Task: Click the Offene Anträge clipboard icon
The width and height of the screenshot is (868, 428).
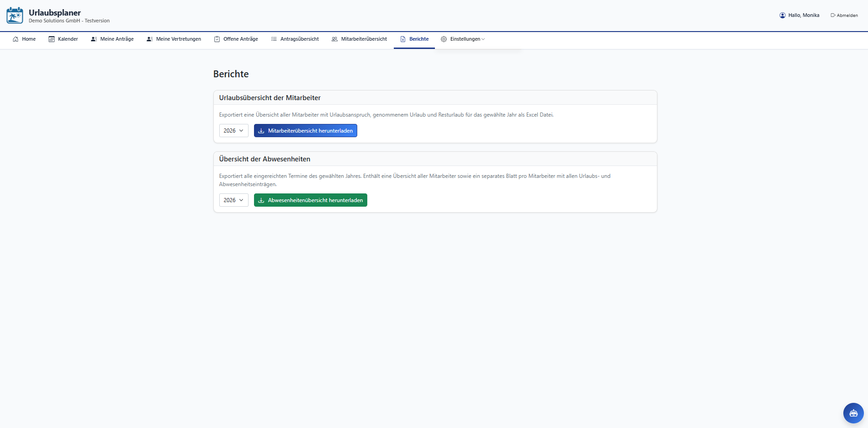Action: pos(217,39)
